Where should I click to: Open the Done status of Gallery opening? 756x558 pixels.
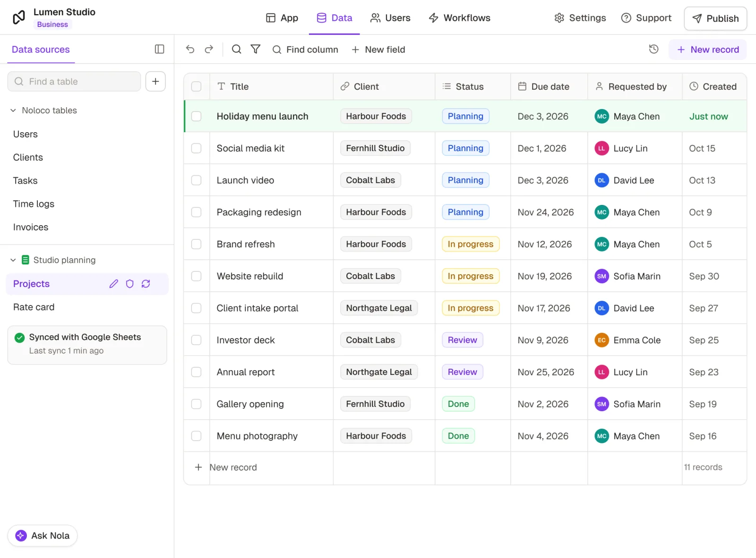458,404
